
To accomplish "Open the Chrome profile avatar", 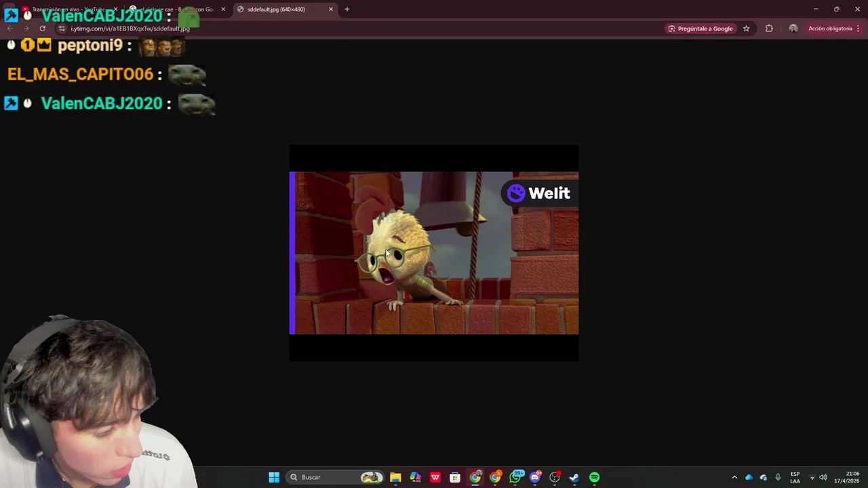I will click(793, 28).
